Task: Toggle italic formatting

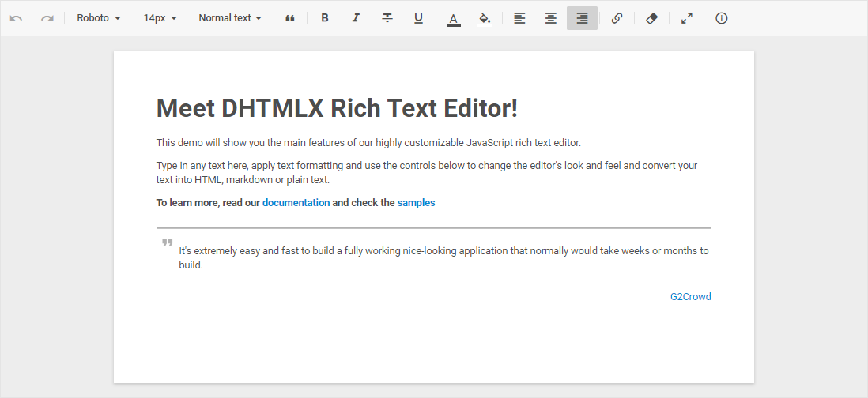Action: coord(356,18)
